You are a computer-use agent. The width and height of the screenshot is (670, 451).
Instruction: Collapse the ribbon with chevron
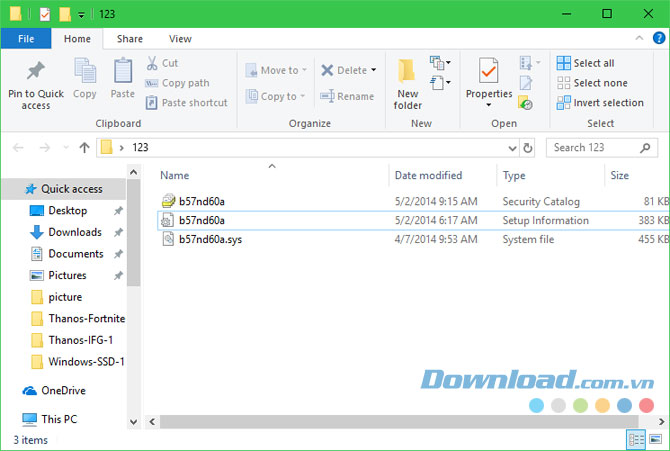coord(639,38)
